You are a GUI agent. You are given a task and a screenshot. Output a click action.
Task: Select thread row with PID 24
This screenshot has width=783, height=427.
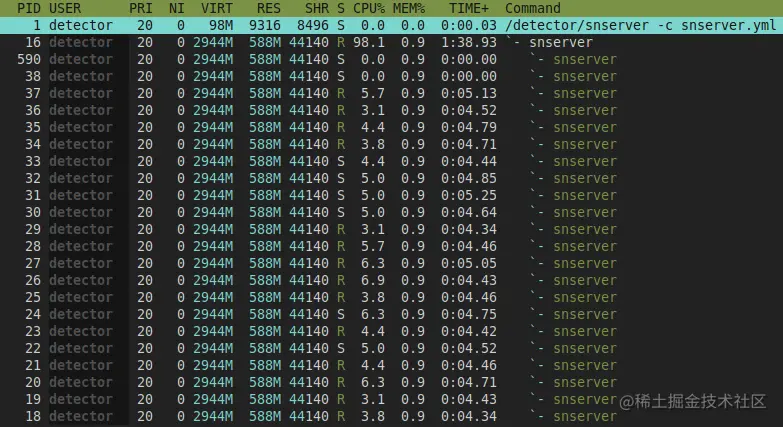[x=392, y=314]
